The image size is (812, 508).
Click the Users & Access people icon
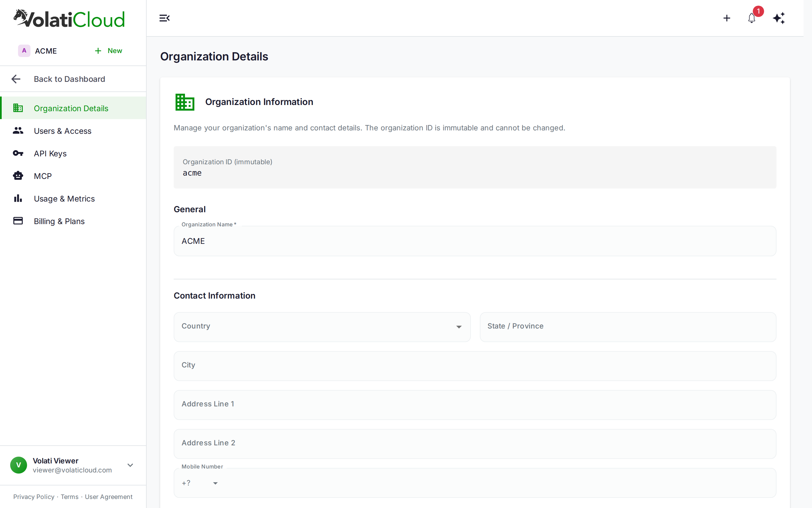pos(18,131)
